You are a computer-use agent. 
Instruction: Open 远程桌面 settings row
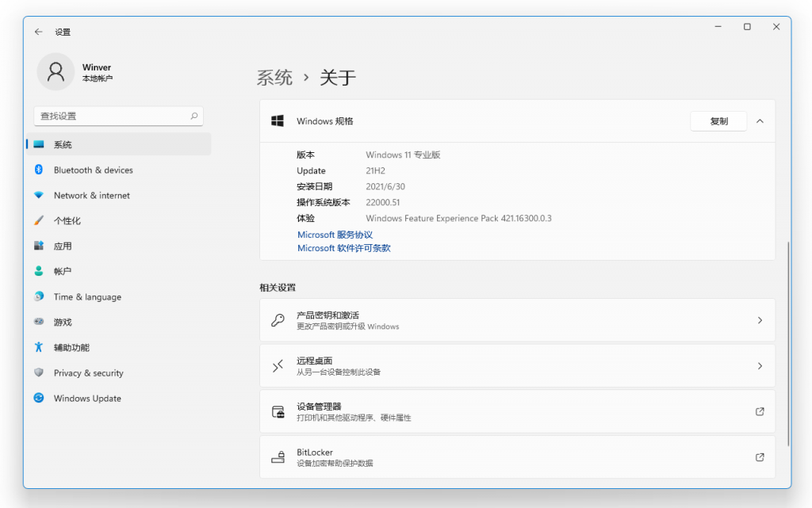[517, 365]
